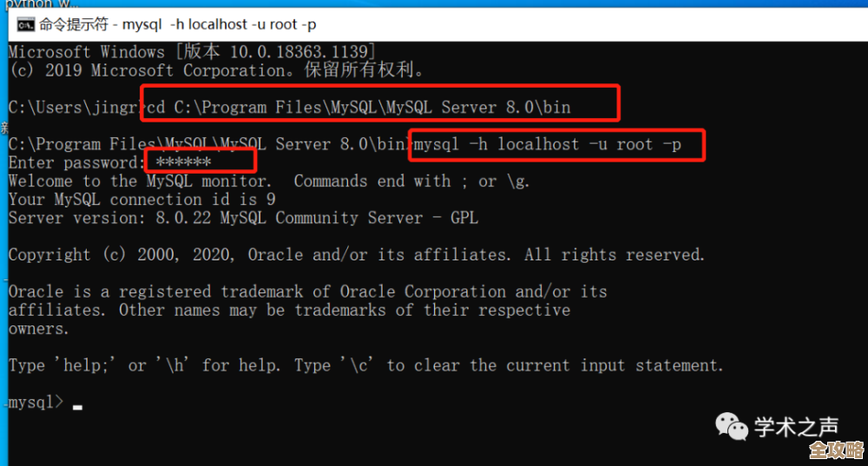Image resolution: width=868 pixels, height=466 pixels.
Task: Click the Server version 8.0.22 line
Action: 243,219
